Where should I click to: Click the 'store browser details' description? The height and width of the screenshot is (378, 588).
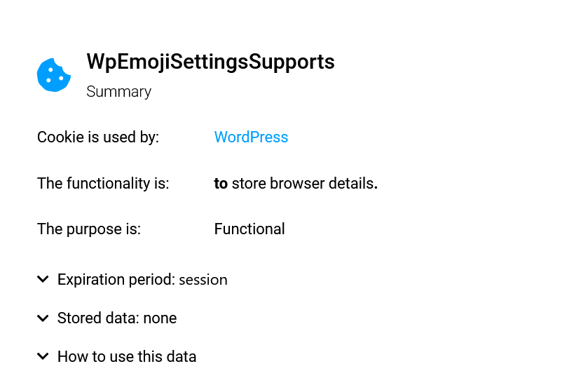point(303,184)
